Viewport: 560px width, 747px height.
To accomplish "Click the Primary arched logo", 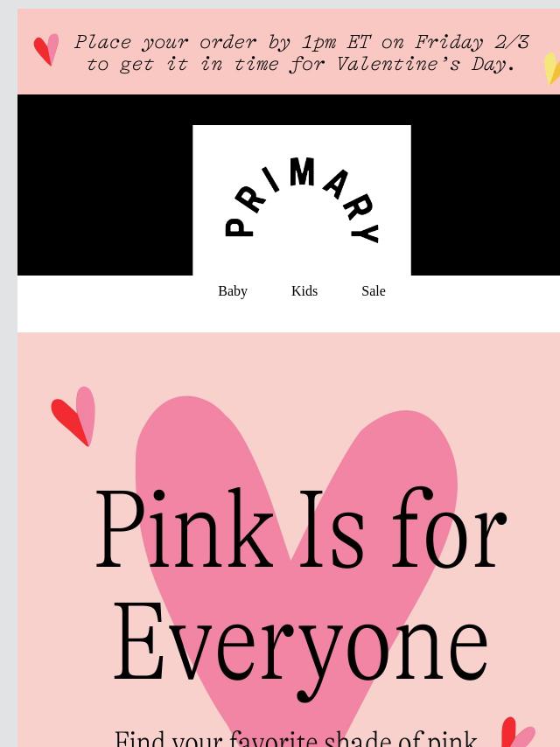I will pos(302,200).
